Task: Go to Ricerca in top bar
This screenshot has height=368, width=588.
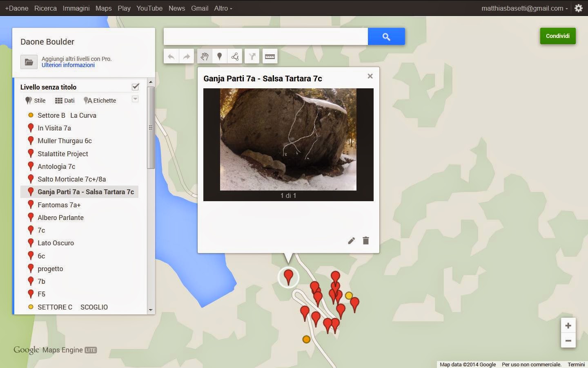Action: (x=45, y=8)
